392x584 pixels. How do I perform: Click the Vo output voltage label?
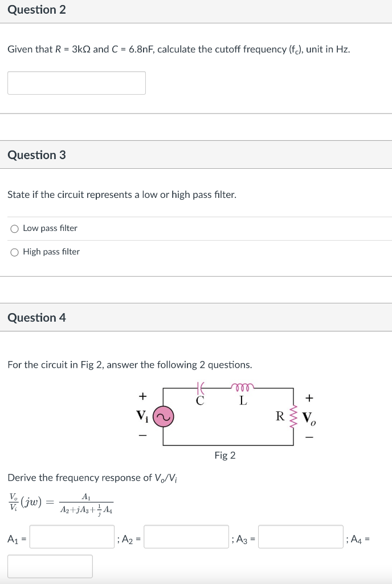point(309,418)
